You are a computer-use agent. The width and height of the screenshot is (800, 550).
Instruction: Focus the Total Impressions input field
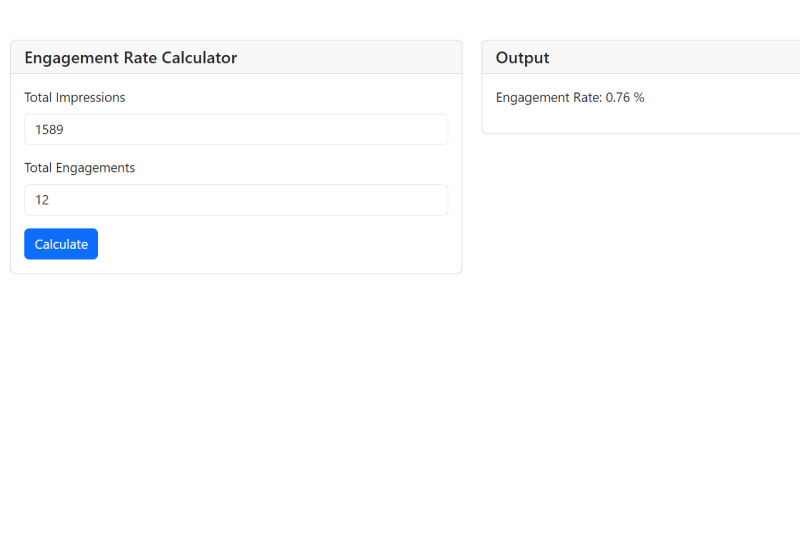pyautogui.click(x=236, y=129)
